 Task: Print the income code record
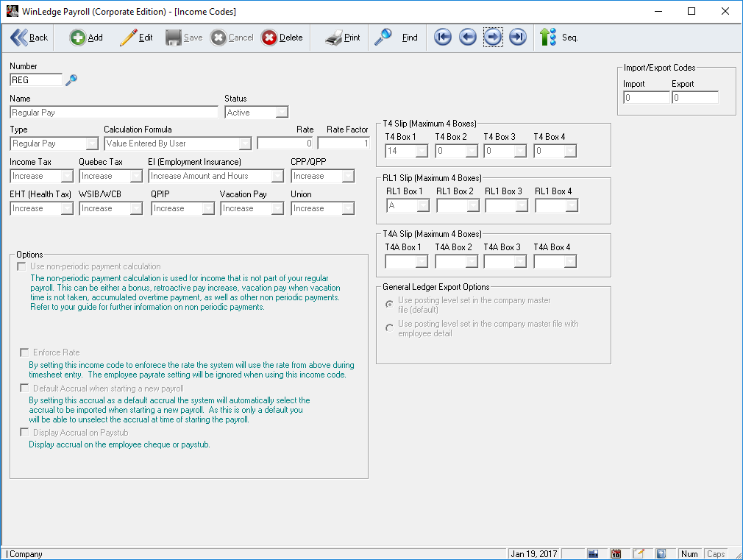pos(343,38)
